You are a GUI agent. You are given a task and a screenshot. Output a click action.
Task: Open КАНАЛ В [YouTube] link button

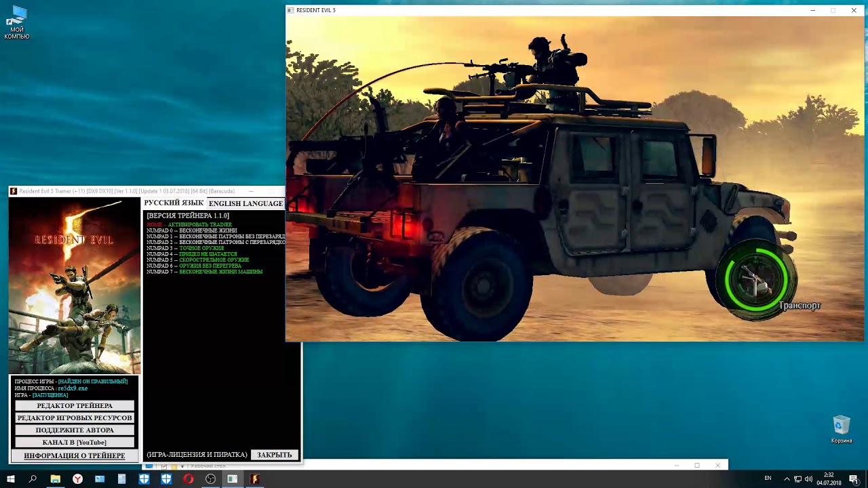[x=75, y=442]
